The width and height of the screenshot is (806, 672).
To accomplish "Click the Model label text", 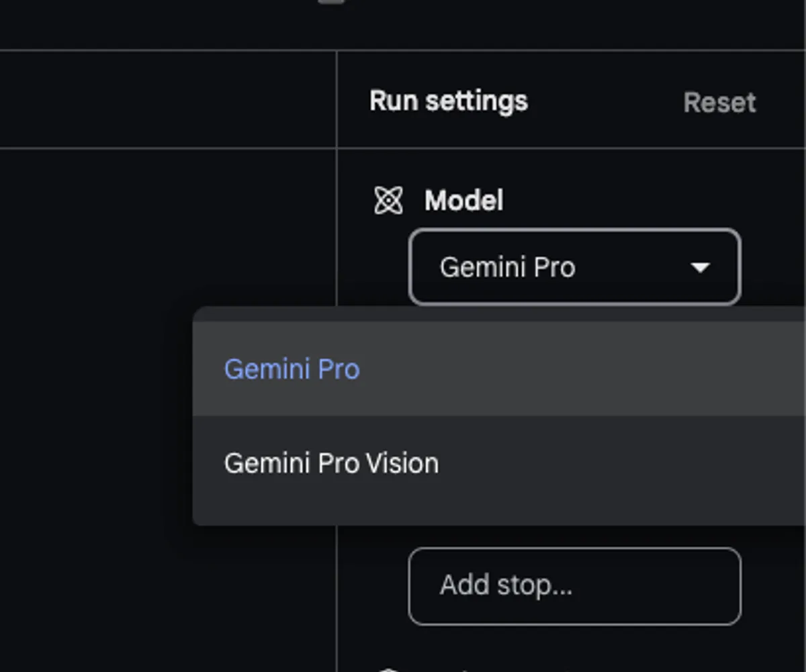I will (x=463, y=201).
